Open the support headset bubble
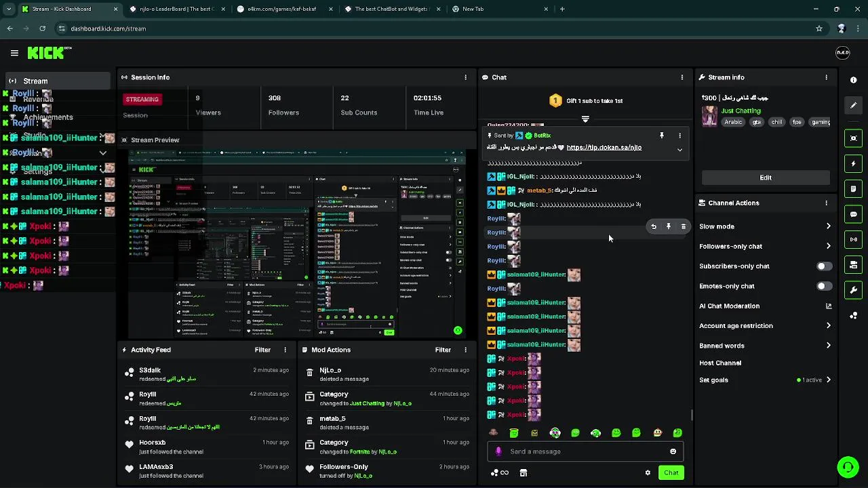Screen dimensions: 868x488 (x=847, y=467)
